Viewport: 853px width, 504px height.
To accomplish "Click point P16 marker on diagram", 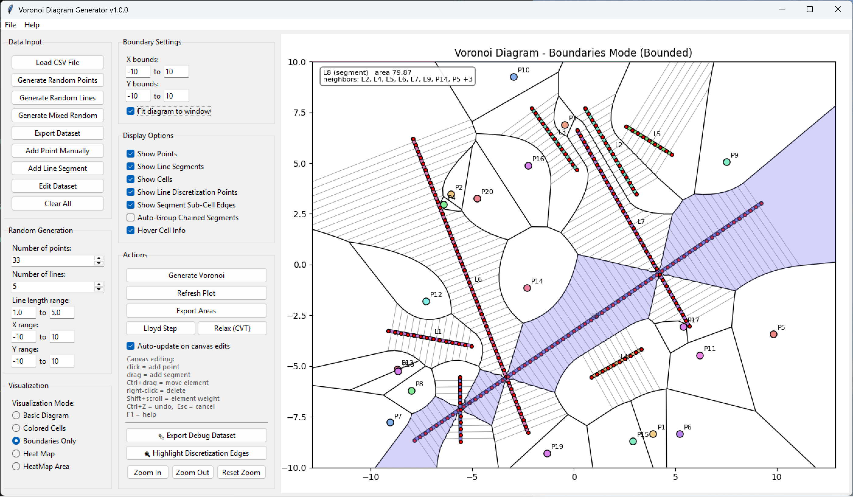I will 528,166.
